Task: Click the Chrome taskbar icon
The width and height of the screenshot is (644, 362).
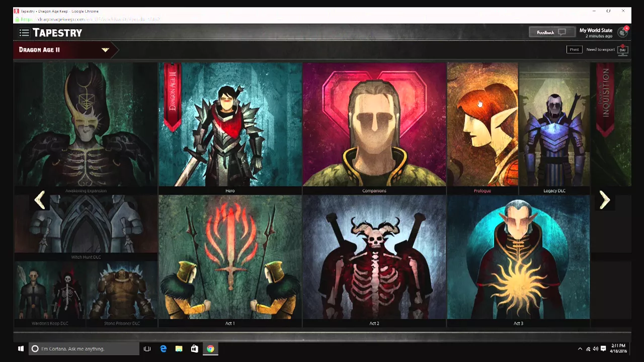Action: coord(210,348)
